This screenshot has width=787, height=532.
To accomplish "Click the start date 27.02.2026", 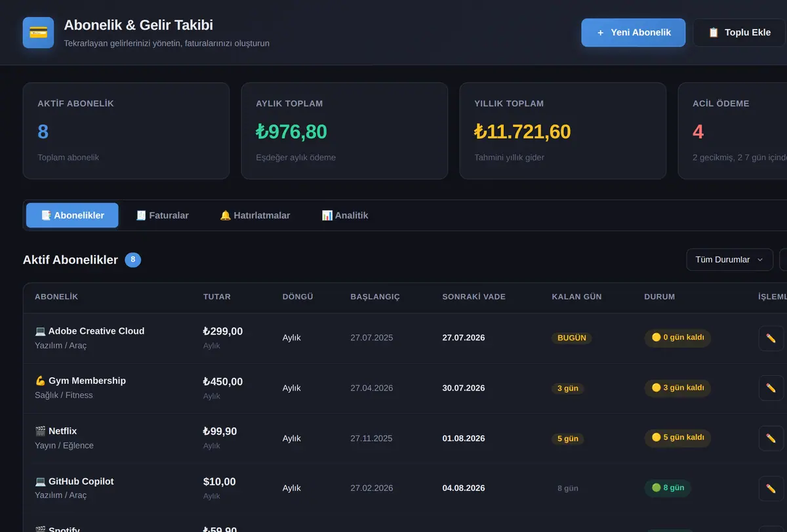I will coord(372,488).
